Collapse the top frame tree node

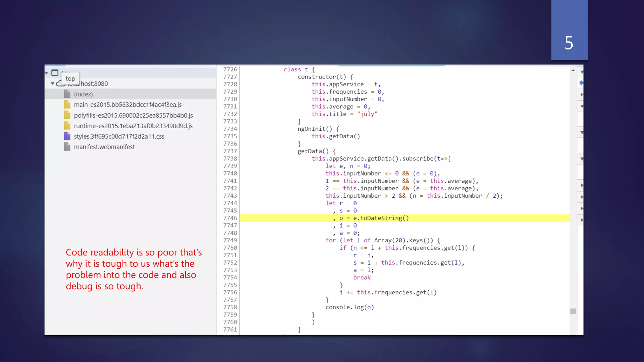(x=47, y=73)
